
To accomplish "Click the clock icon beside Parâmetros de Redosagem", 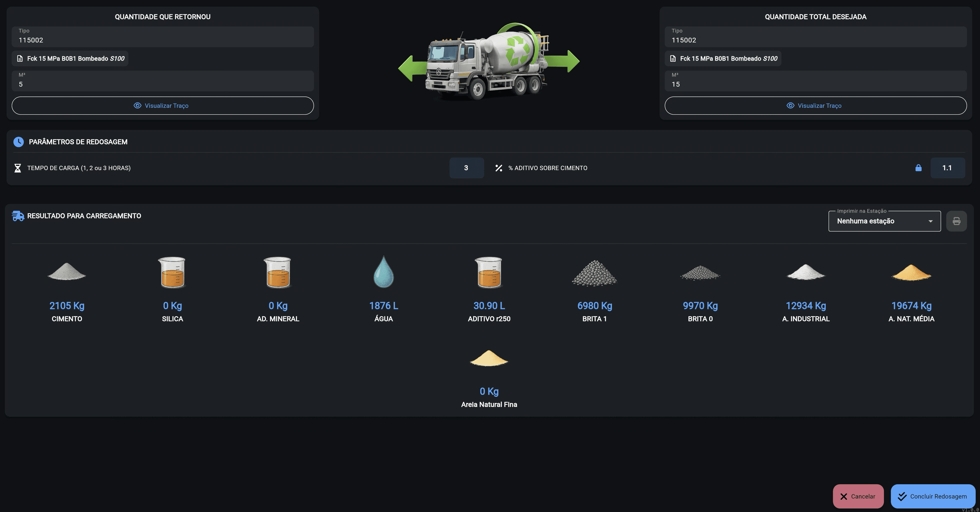I will pos(18,142).
